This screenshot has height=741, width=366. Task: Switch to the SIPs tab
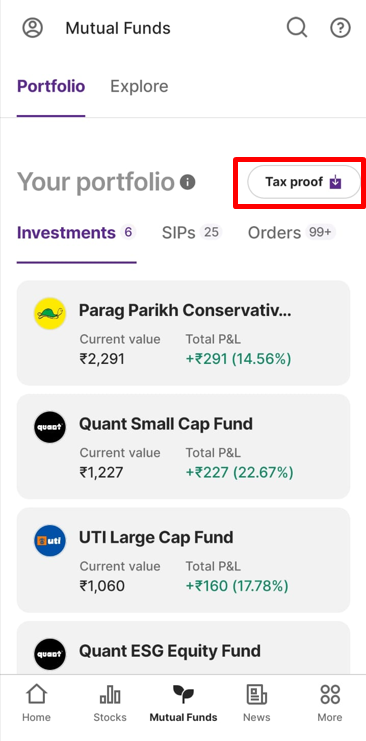pos(192,233)
